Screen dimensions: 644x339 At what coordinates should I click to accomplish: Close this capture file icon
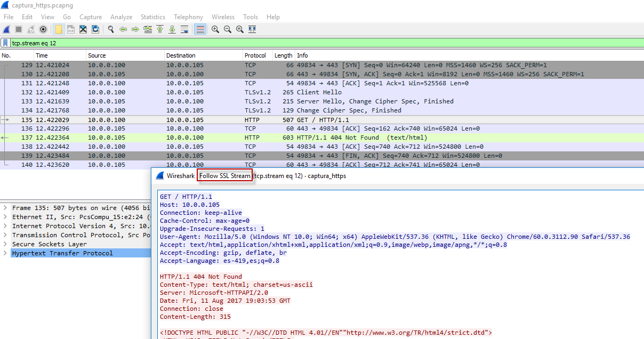click(83, 29)
